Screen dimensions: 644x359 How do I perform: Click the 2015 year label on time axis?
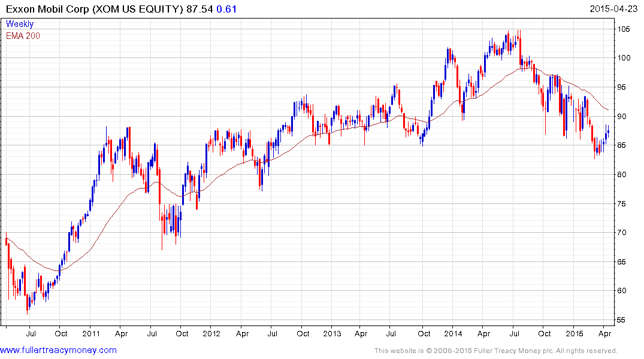574,333
